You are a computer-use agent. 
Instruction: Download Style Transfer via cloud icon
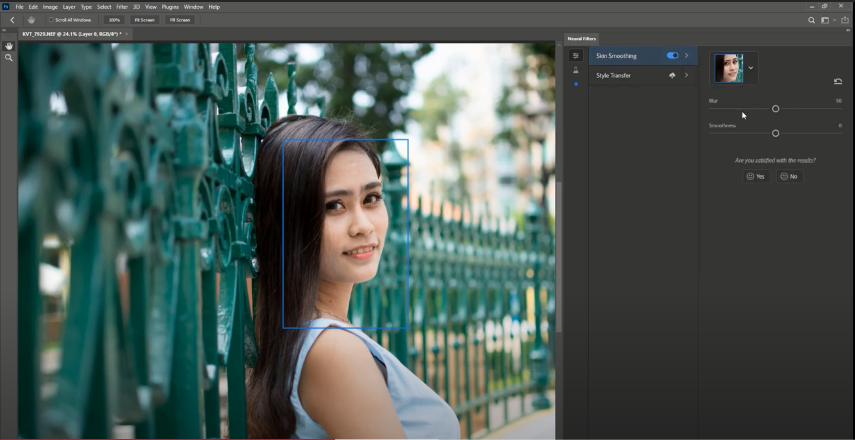[672, 75]
